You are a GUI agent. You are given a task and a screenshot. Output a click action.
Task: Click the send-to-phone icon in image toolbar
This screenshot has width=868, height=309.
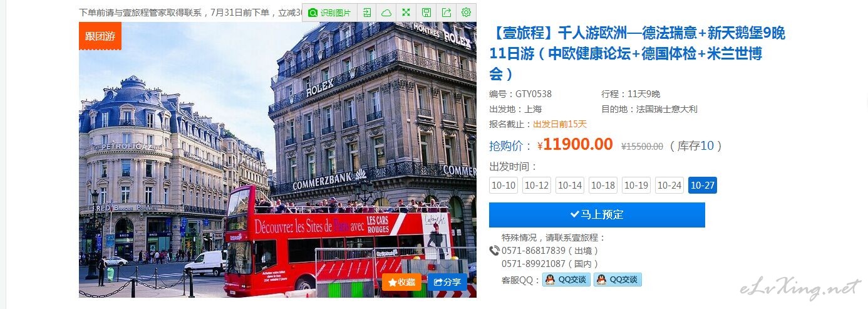pos(367,13)
